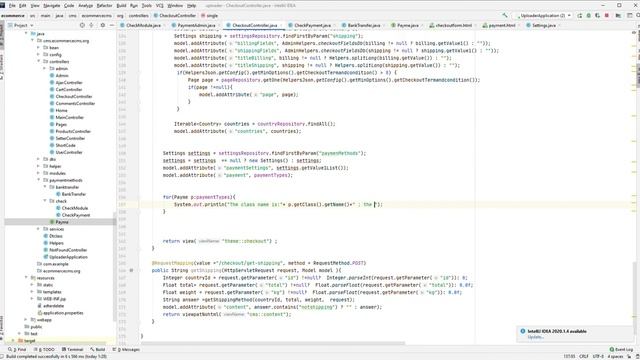Click the 4 spaces indent status
640x360 pixels.
tap(615, 357)
